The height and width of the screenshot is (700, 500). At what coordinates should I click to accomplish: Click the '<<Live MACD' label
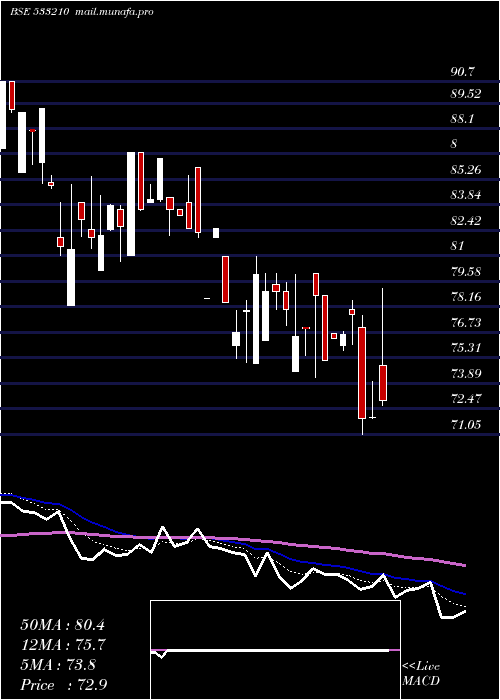click(421, 673)
